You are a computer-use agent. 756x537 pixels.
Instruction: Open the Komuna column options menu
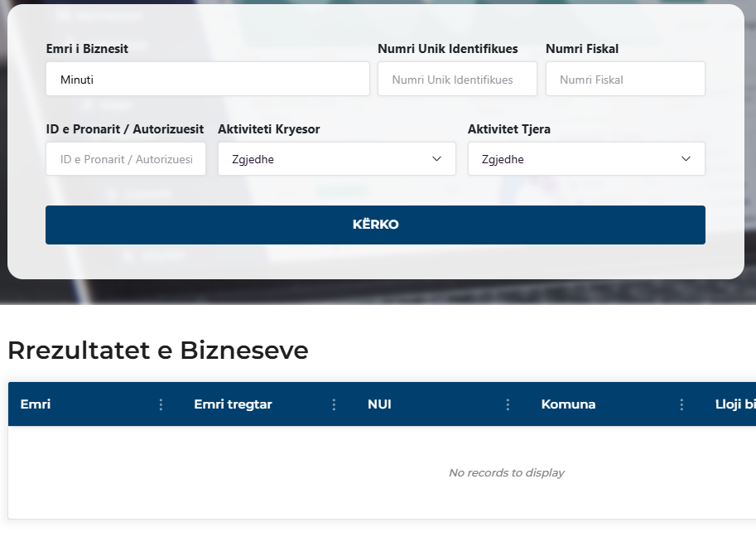tap(681, 404)
